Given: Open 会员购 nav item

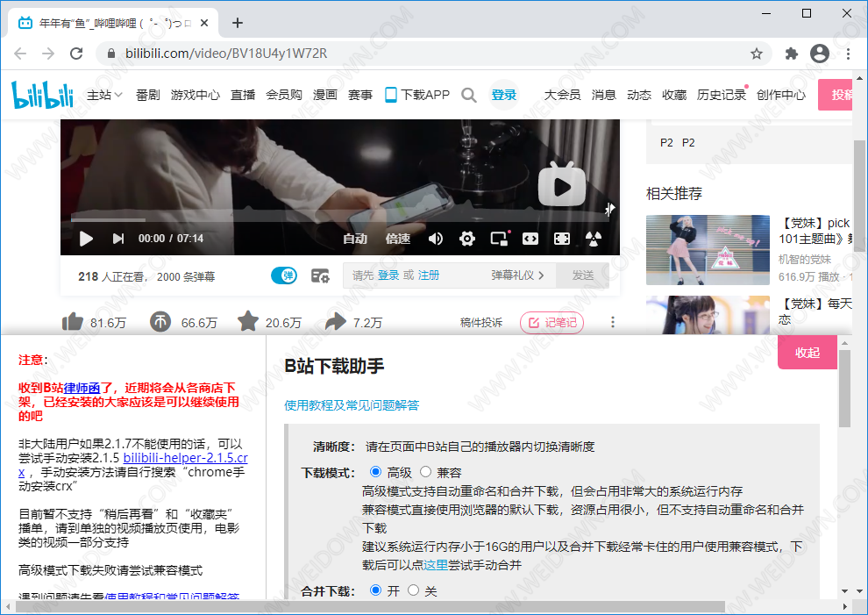Looking at the screenshot, I should click(284, 96).
